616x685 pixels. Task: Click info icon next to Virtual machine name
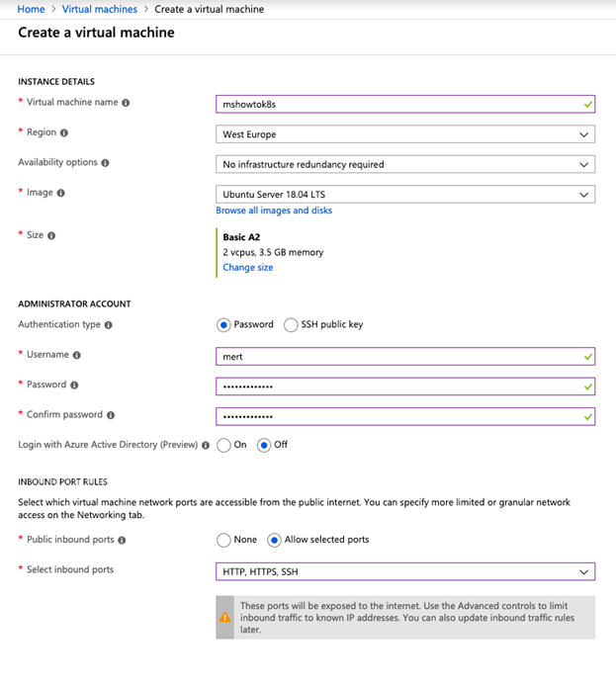tap(126, 103)
